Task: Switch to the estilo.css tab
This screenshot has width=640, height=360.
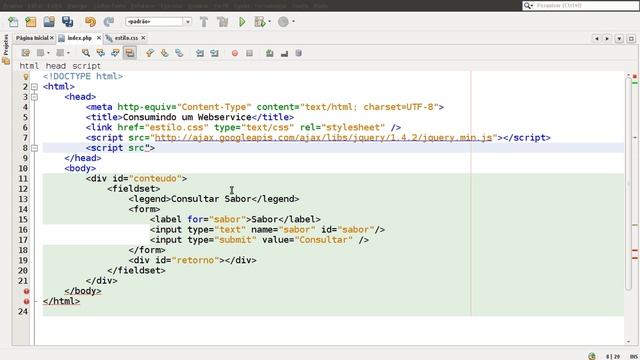Action: 126,38
